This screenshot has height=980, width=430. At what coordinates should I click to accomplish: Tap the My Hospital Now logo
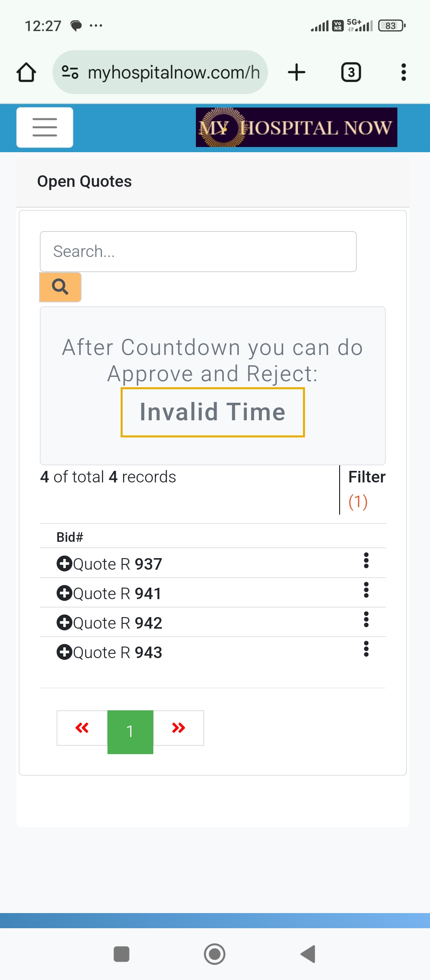(297, 127)
